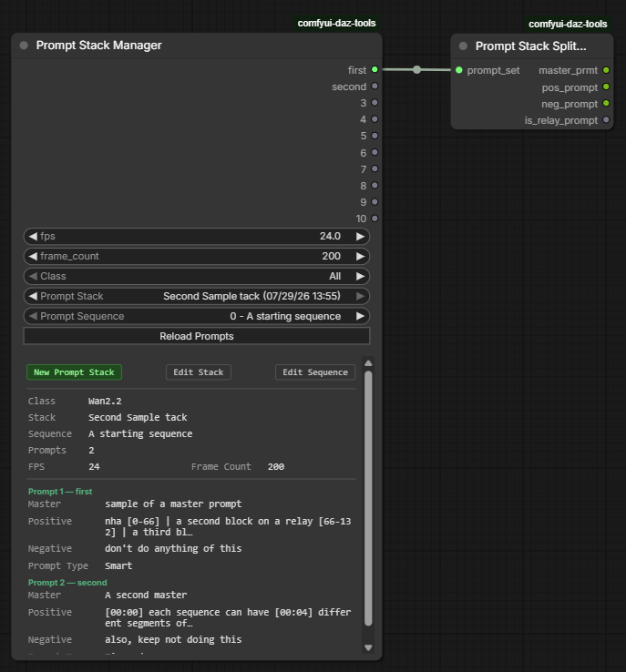The height and width of the screenshot is (672, 626).
Task: Click output socket 6
Action: [x=375, y=152]
